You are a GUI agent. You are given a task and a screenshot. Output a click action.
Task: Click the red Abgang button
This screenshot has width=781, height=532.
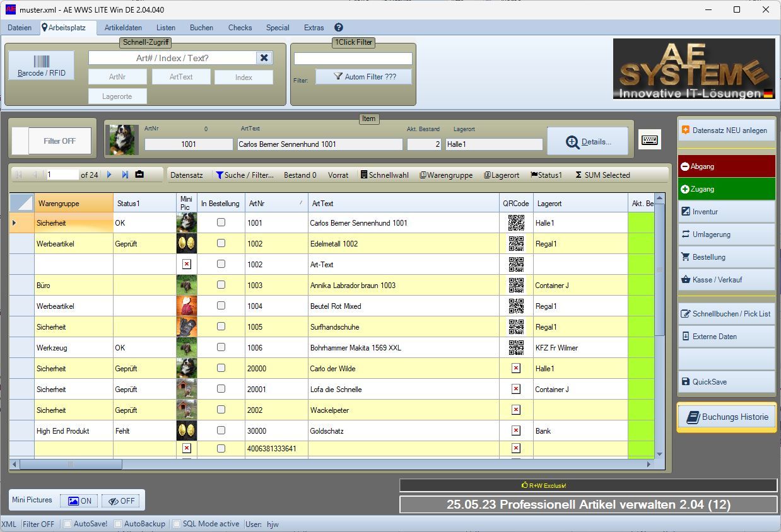tap(726, 166)
